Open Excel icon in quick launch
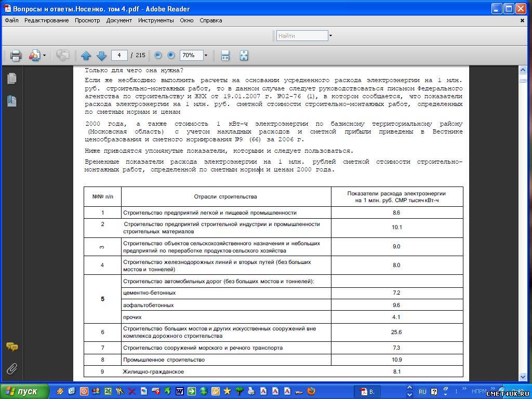532x399 pixels. point(108,391)
